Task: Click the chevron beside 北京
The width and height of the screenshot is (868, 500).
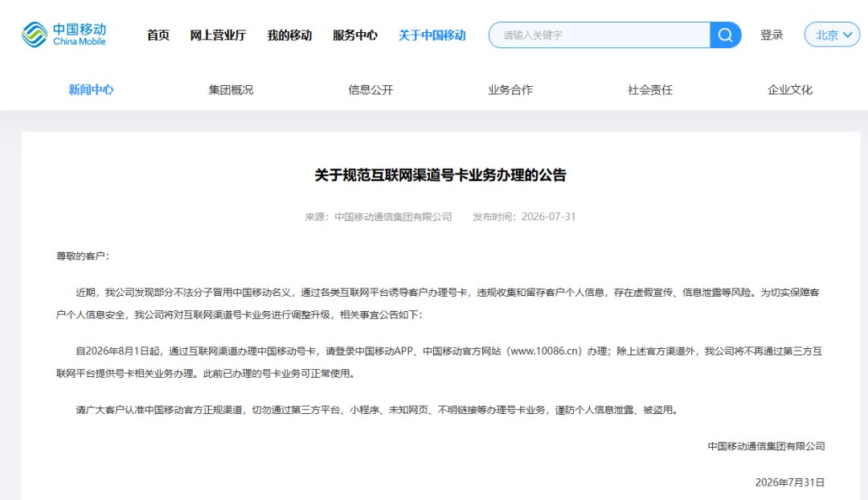Action: pos(848,35)
